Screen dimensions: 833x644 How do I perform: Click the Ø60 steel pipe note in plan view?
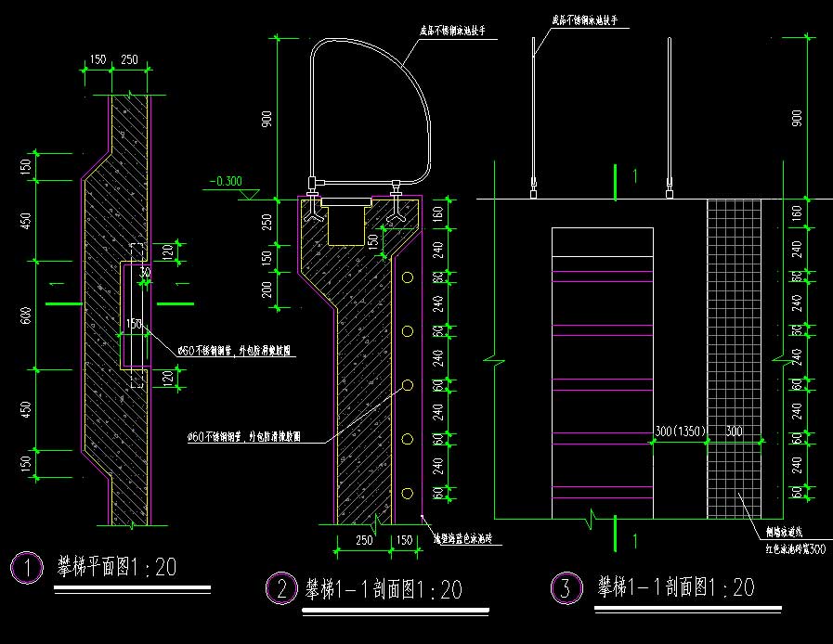click(x=233, y=352)
